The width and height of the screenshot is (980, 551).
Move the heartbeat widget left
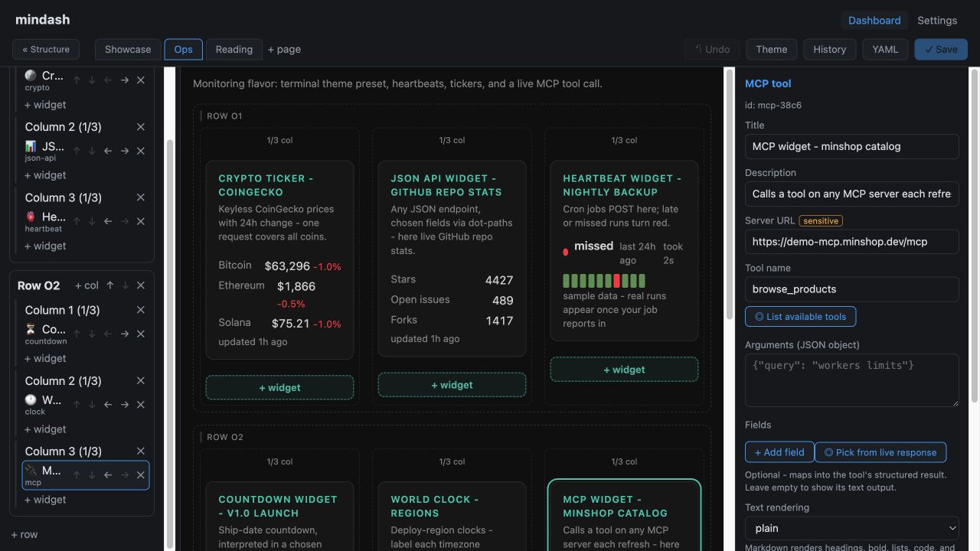click(108, 221)
